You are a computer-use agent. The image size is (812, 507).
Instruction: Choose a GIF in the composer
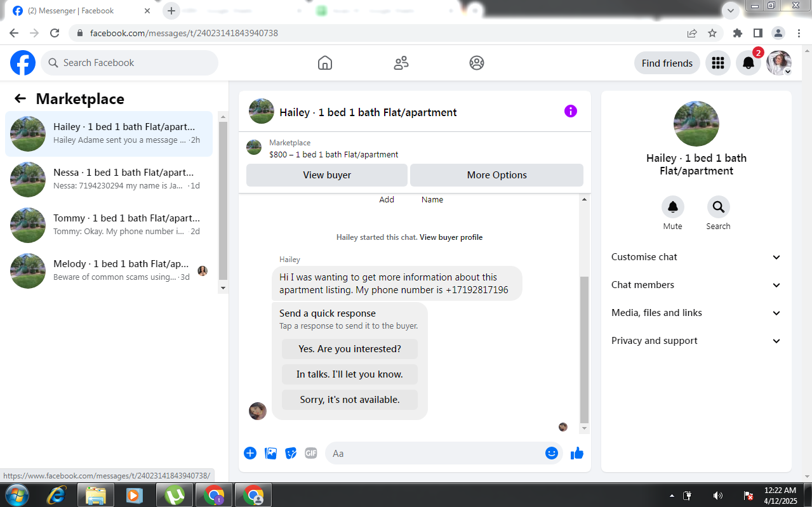pos(311,453)
